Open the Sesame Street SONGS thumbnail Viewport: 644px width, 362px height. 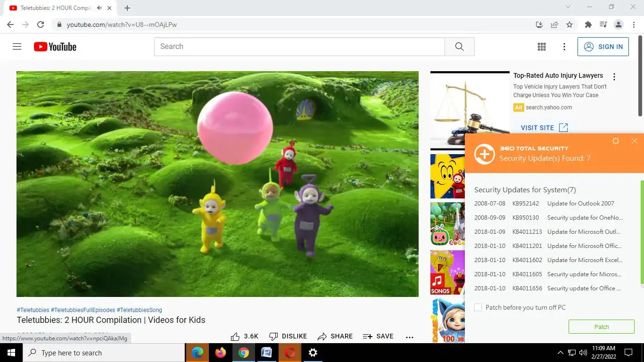[447, 272]
